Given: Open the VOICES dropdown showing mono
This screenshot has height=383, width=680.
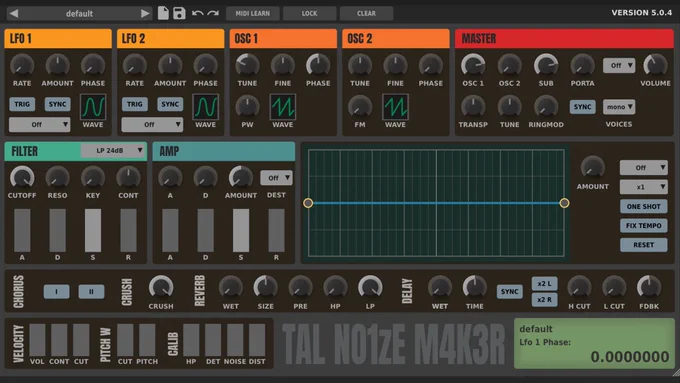Looking at the screenshot, I should click(x=619, y=107).
